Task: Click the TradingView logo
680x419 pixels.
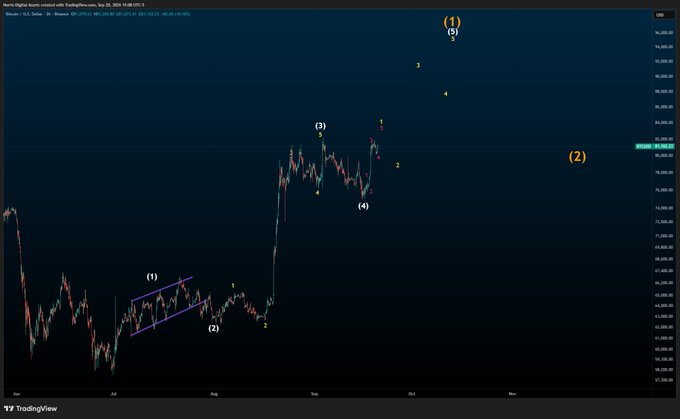Action: point(30,409)
